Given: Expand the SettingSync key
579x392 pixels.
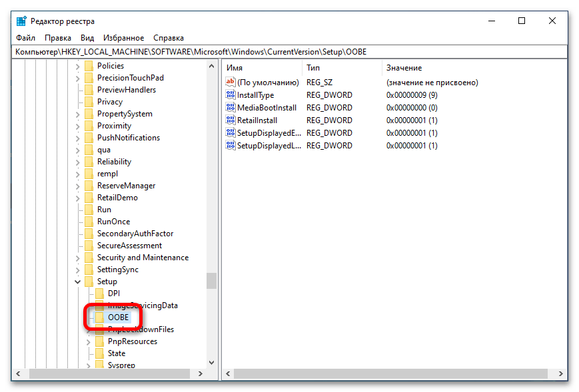Looking at the screenshot, I should pos(77,271).
